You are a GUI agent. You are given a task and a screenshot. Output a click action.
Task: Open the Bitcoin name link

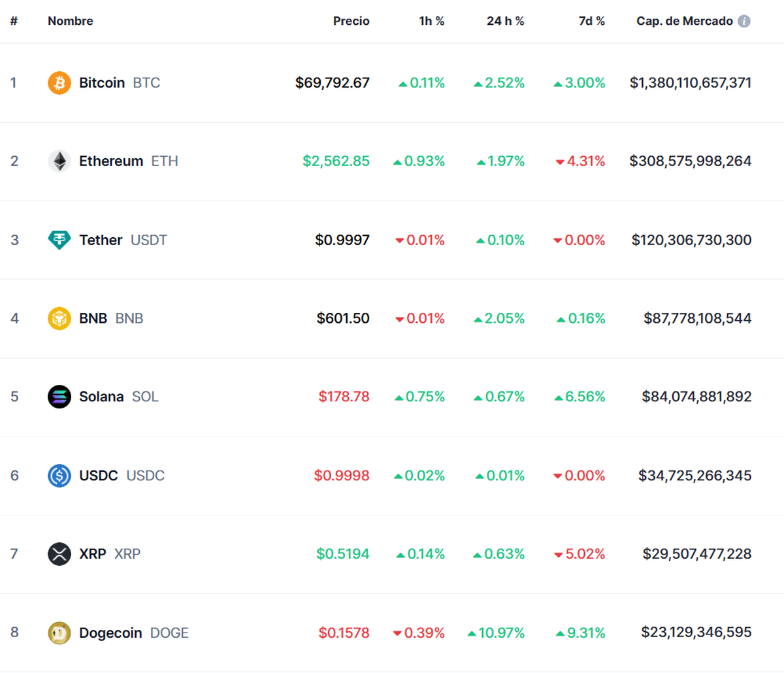pos(102,83)
